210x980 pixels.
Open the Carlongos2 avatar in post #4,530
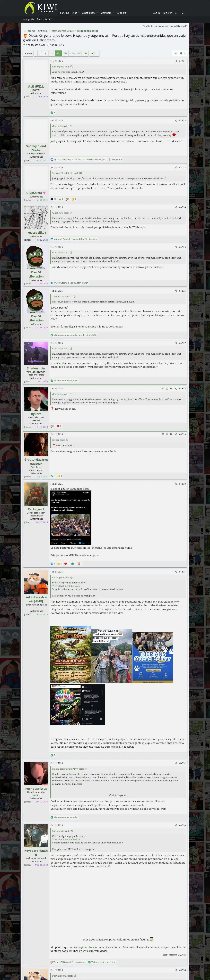click(36, 494)
